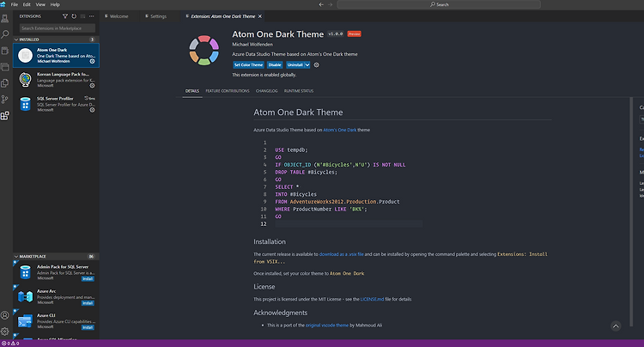The height and width of the screenshot is (347, 644).
Task: Open Views and More Actions ellipsis
Action: click(x=92, y=16)
